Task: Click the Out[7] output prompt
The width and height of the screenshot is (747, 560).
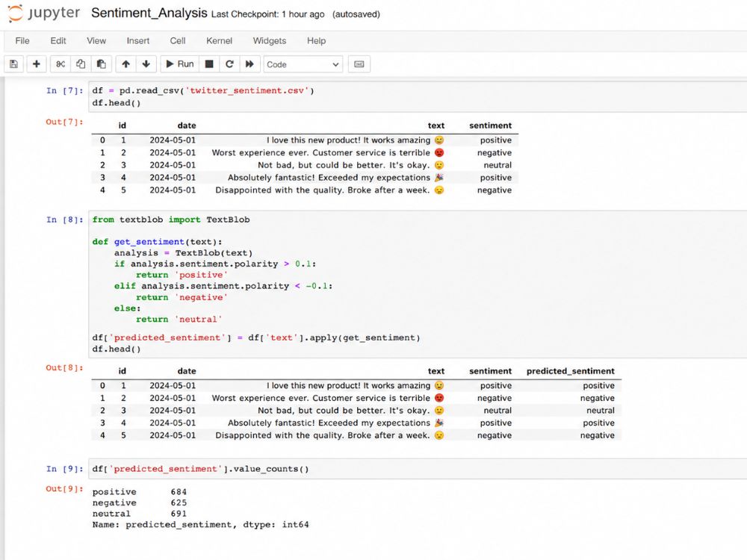Action: (x=64, y=122)
